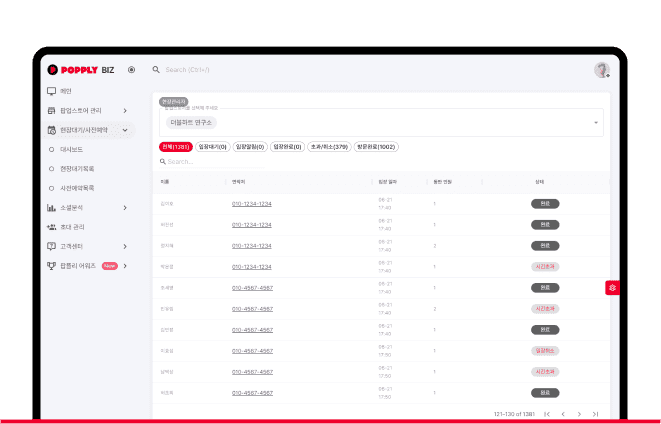Viewport: 661px width, 424px height.
Task: Click the list search magnifier icon
Action: click(x=163, y=161)
